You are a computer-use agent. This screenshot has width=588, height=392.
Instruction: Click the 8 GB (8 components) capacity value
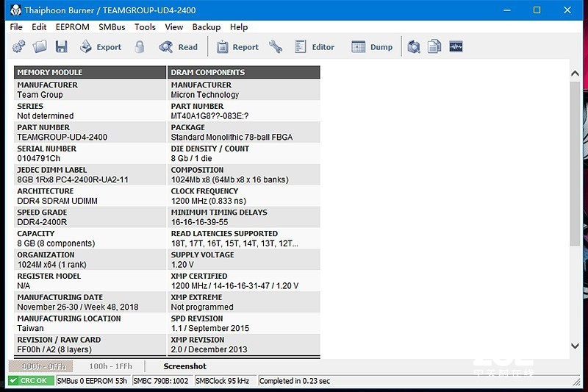56,243
